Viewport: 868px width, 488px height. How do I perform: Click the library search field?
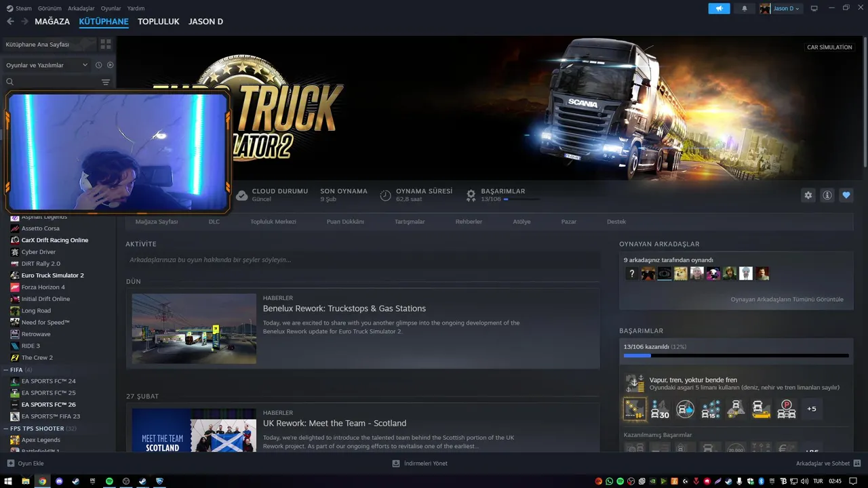click(53, 82)
